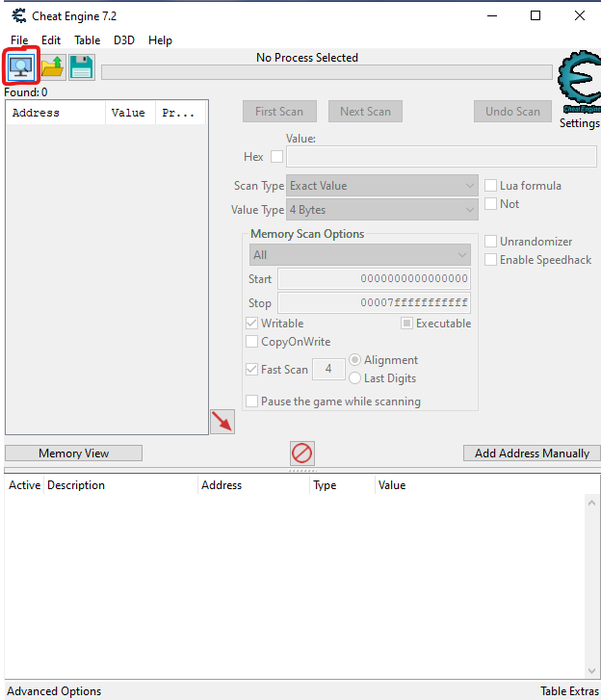Image resolution: width=601 pixels, height=700 pixels.
Task: Open the process list computer icon
Action: (x=20, y=67)
